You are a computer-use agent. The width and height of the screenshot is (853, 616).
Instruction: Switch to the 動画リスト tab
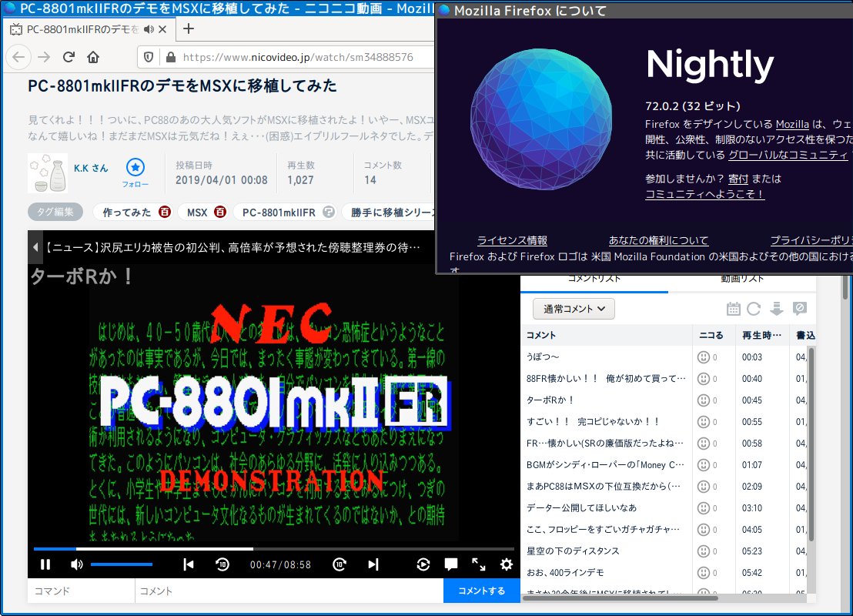click(742, 280)
